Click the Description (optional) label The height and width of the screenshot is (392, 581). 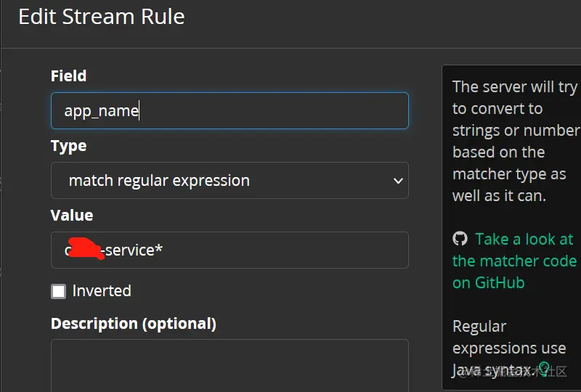click(134, 324)
